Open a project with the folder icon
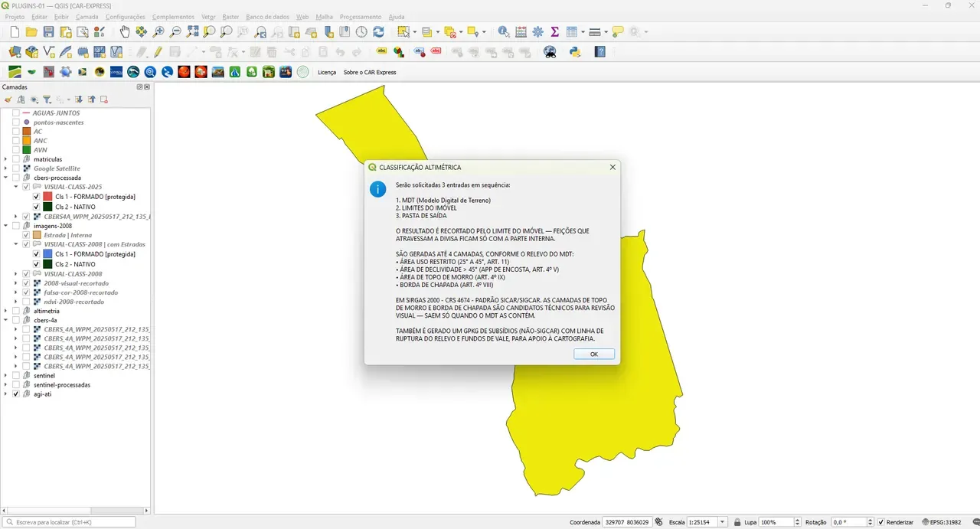Viewport: 980px width, 529px height. point(31,32)
